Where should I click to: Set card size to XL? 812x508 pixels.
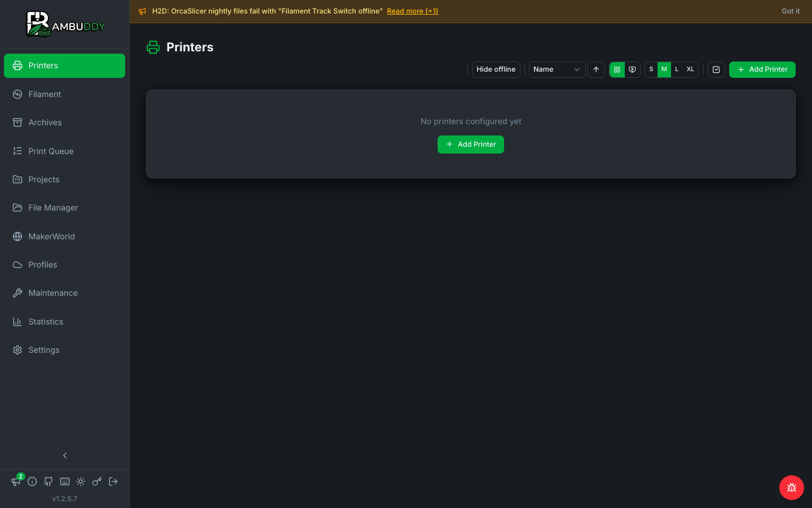point(690,69)
